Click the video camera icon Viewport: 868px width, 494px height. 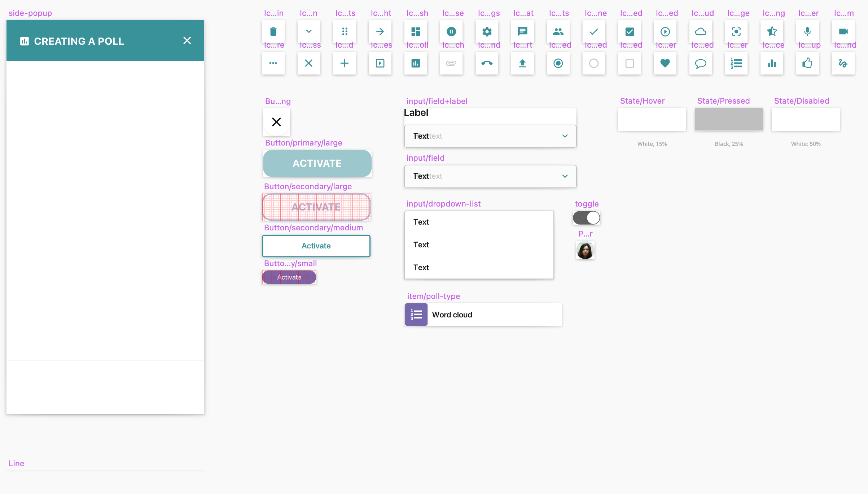tap(843, 32)
